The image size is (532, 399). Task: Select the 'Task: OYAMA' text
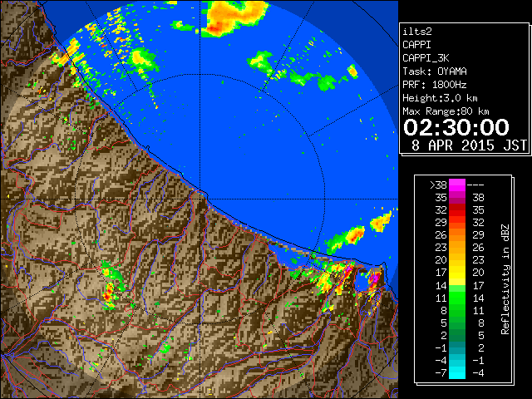click(x=435, y=71)
